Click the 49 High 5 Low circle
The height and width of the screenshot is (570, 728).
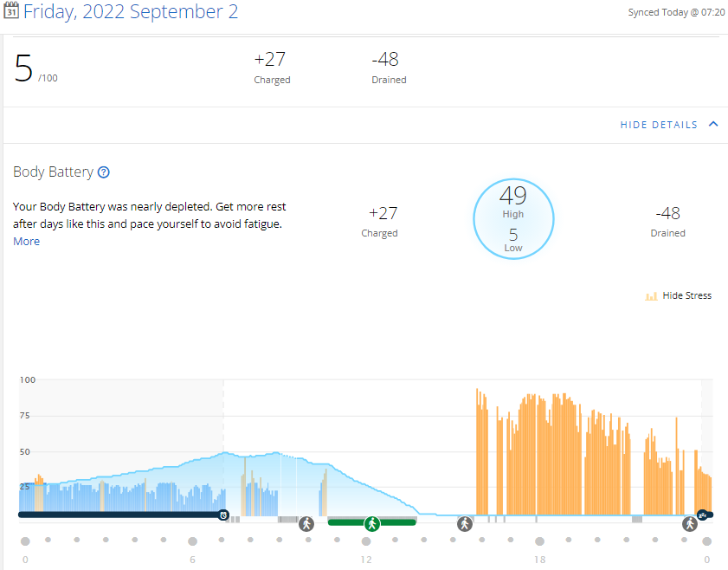pyautogui.click(x=513, y=219)
